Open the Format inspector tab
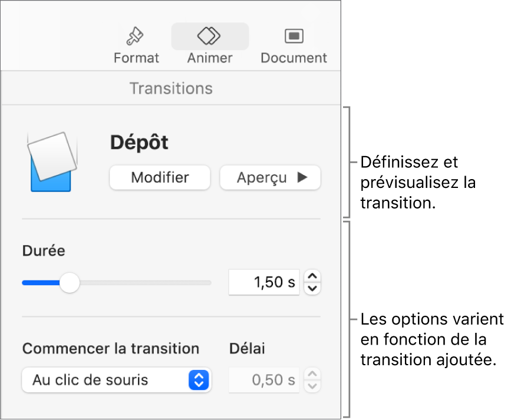This screenshot has height=420, width=511. coord(136,45)
